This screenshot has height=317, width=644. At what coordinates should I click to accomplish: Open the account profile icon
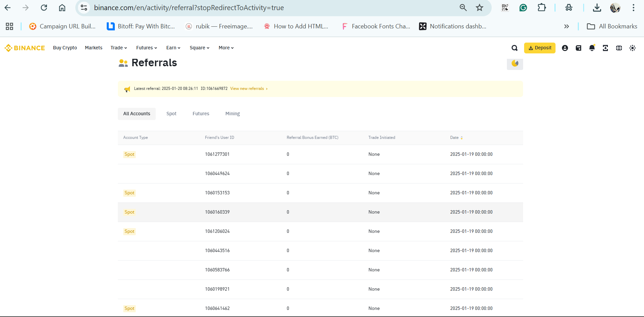coord(565,48)
